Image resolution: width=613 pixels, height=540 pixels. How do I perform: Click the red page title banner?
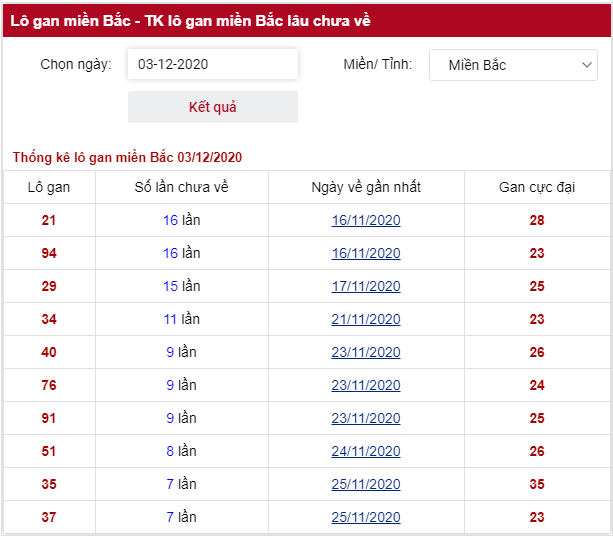pos(306,21)
